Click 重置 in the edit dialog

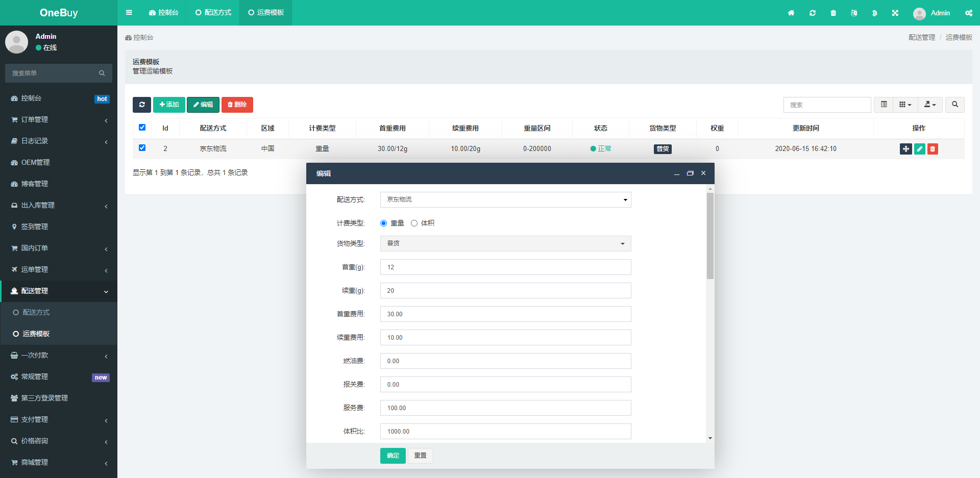pyautogui.click(x=421, y=456)
